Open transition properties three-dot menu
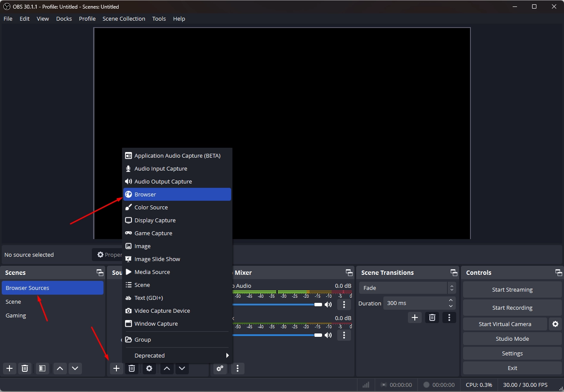 pos(449,317)
